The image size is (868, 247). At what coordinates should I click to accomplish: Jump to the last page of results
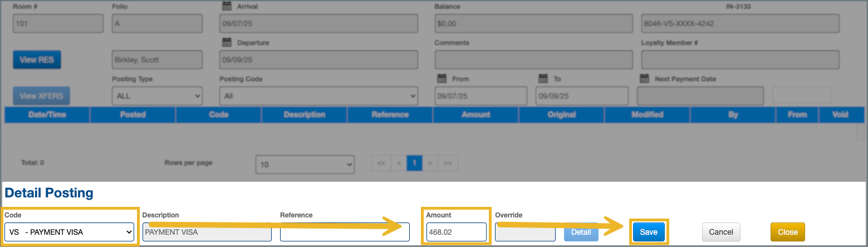pos(447,163)
